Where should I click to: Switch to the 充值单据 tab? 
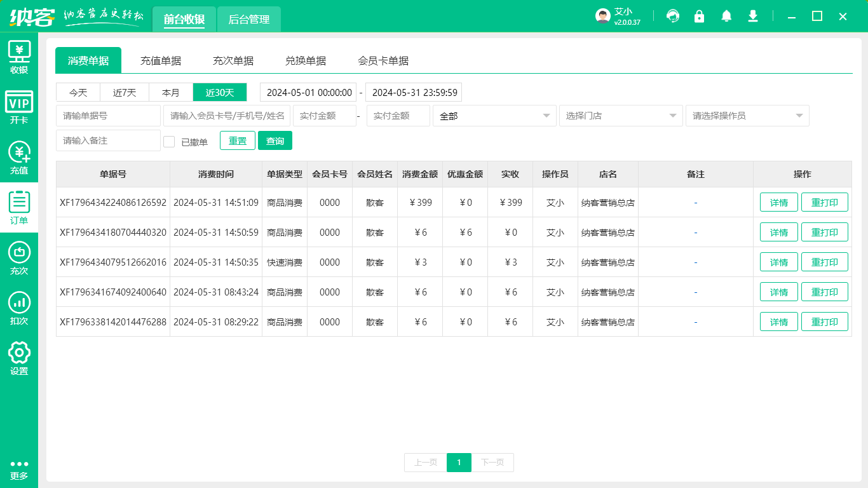[x=161, y=61]
